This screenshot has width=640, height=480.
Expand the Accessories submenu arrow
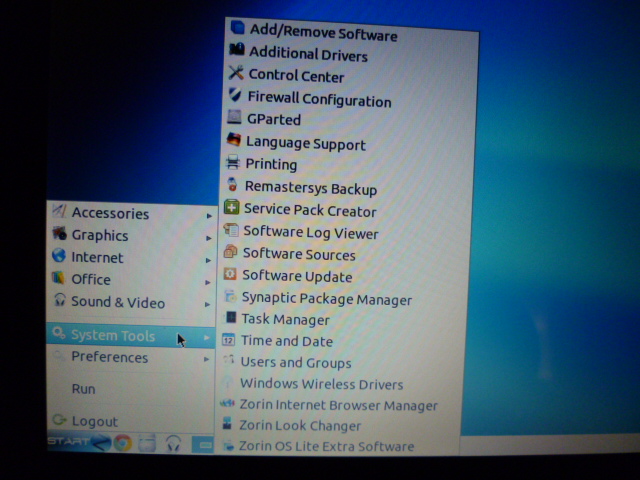click(x=209, y=216)
